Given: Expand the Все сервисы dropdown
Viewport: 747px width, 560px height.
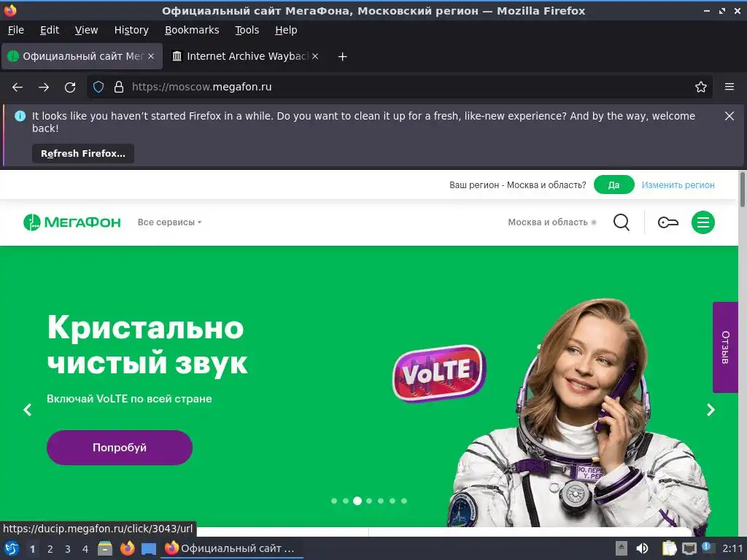Looking at the screenshot, I should coord(169,222).
